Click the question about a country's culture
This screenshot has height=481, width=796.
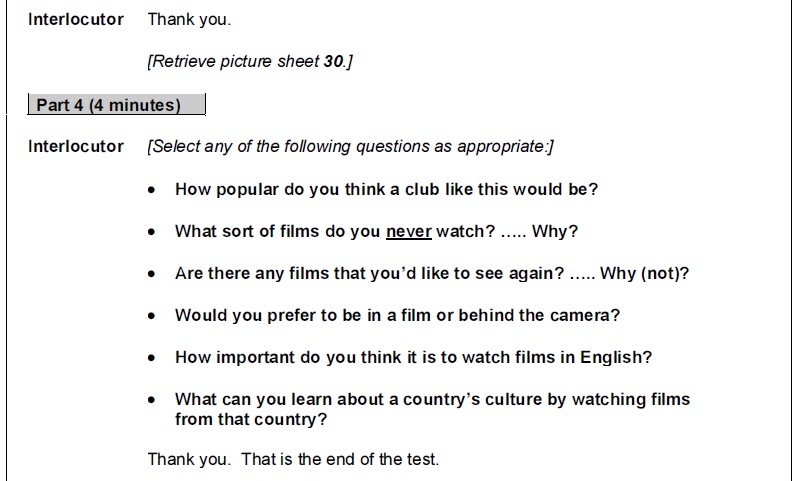coord(432,399)
